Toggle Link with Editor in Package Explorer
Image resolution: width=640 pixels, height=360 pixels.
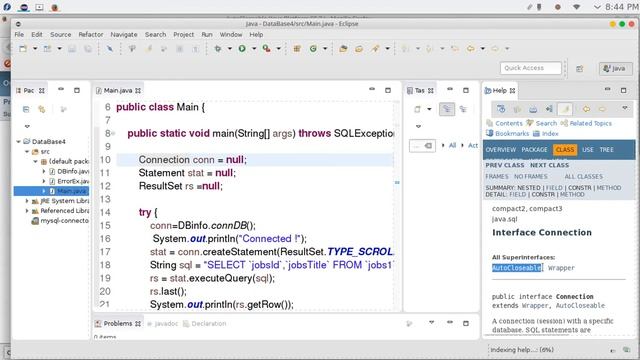coord(42,109)
